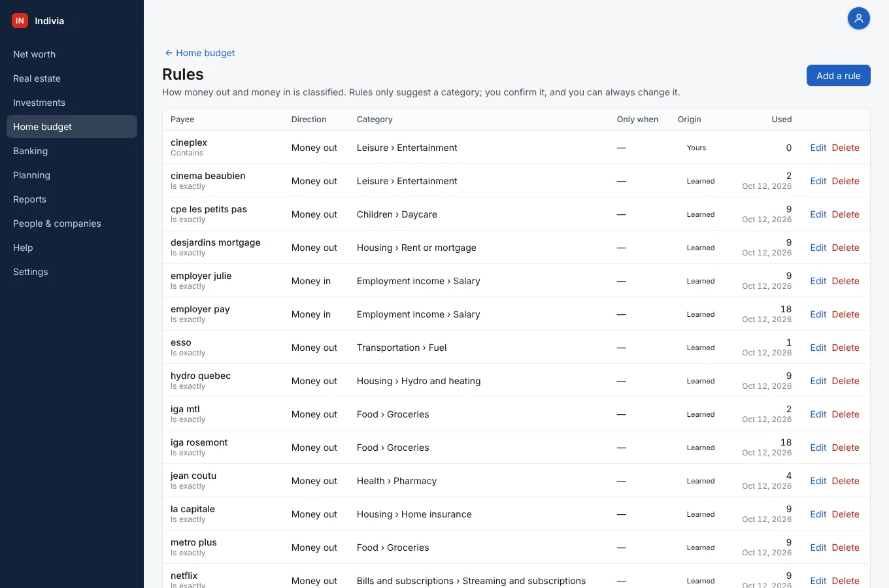Delete the cineplex rule
This screenshot has height=588, width=889.
(x=845, y=148)
